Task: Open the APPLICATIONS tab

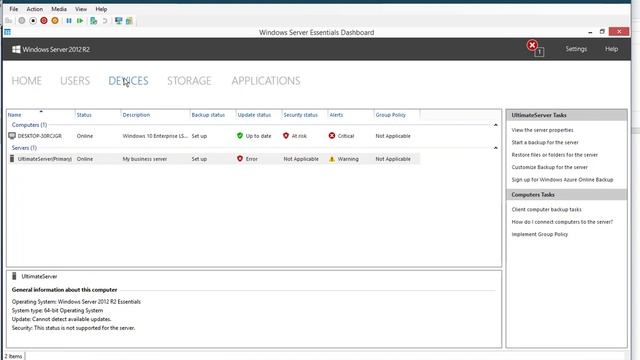Action: click(266, 81)
